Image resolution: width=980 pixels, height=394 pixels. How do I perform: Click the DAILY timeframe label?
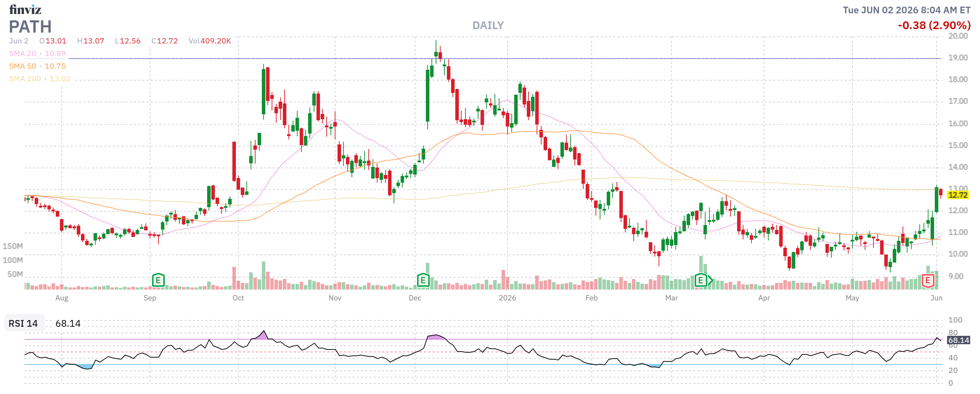tap(488, 26)
